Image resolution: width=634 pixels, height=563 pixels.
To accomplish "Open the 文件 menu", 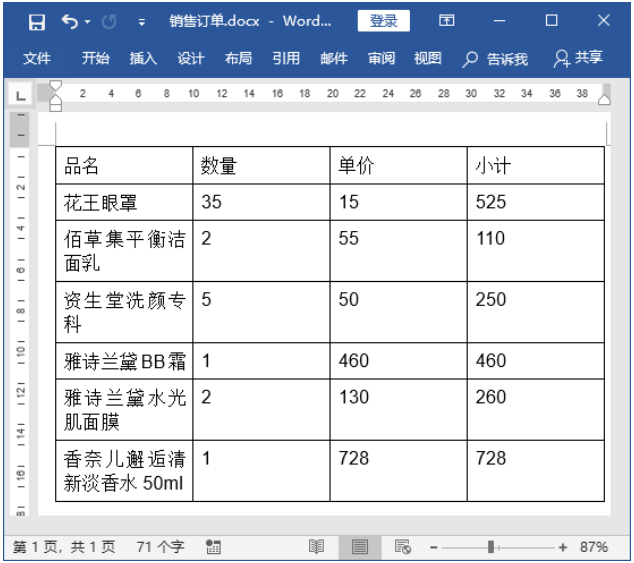I will 37,58.
